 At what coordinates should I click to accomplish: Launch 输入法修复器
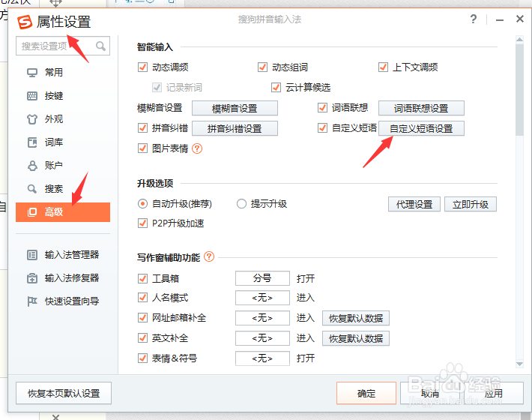63,278
